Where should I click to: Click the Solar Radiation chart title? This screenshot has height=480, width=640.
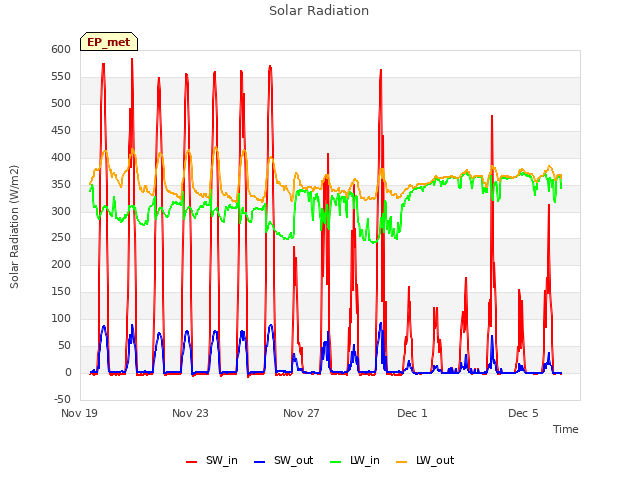[x=319, y=11]
